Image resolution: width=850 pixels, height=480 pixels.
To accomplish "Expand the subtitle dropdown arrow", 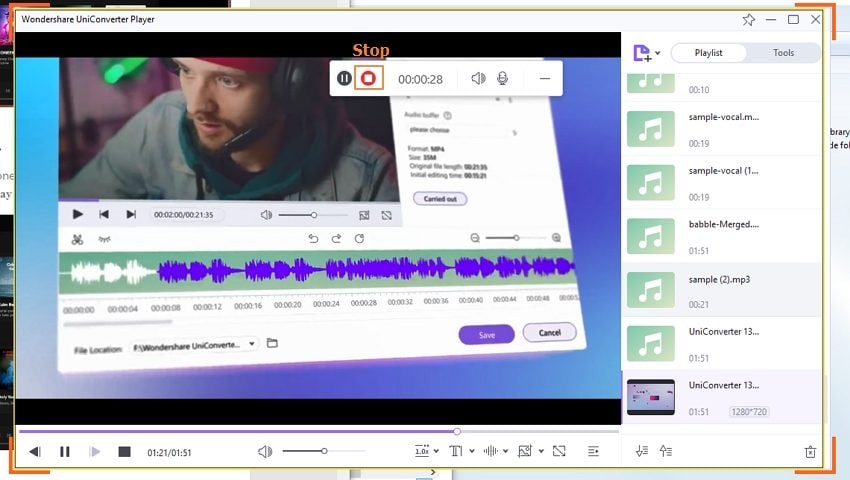I will pyautogui.click(x=472, y=451).
